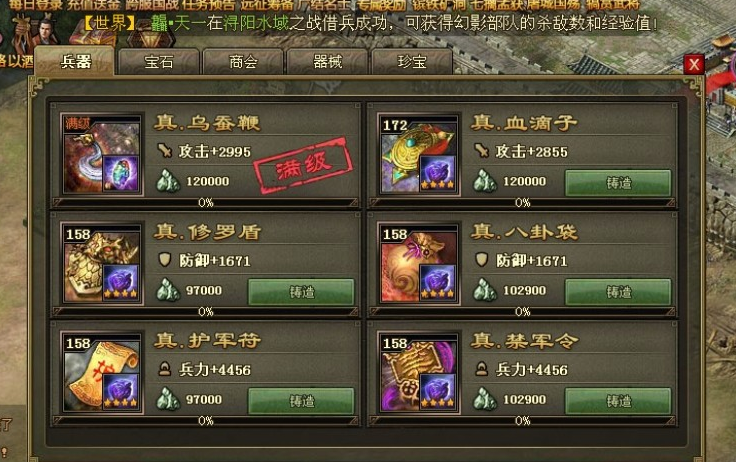The width and height of the screenshot is (736, 462).
Task: Click the purple gem slot on 真.乌蚕鞭
Action: click(x=121, y=173)
